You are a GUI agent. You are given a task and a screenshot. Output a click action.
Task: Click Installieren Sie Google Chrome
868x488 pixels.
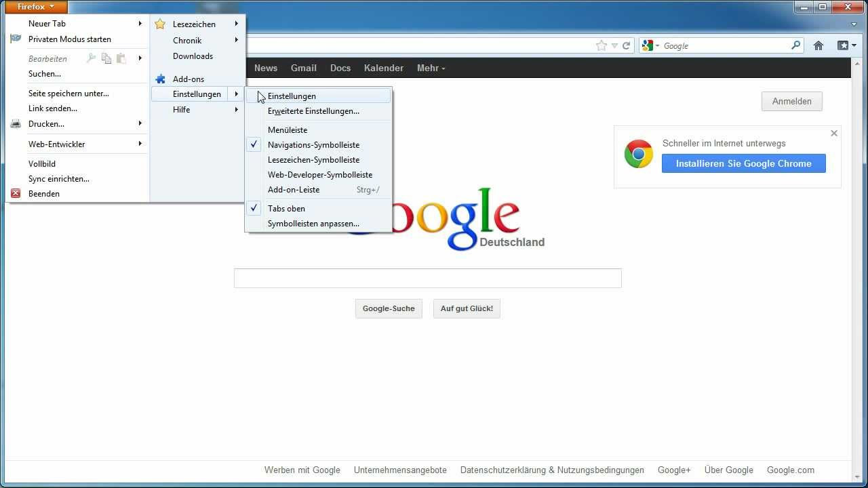click(744, 163)
